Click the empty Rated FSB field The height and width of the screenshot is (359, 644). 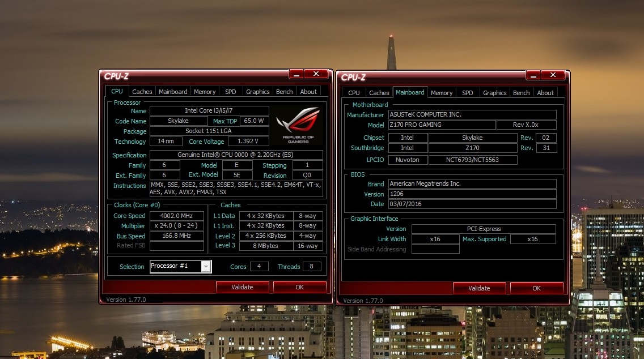coord(177,246)
